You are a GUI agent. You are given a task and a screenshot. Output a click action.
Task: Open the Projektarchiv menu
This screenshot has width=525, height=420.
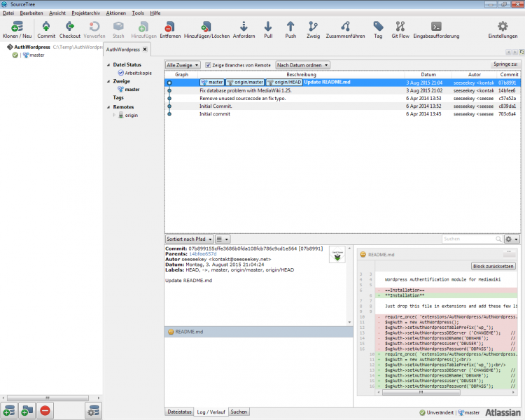pos(85,13)
